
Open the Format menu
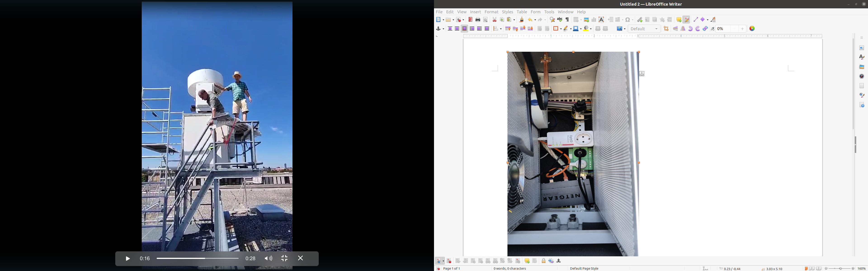tap(491, 12)
